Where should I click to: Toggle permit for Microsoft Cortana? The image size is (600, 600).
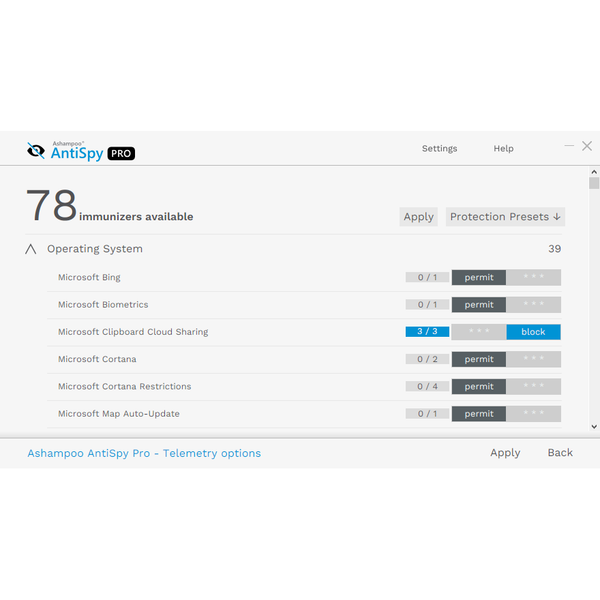pyautogui.click(x=479, y=359)
